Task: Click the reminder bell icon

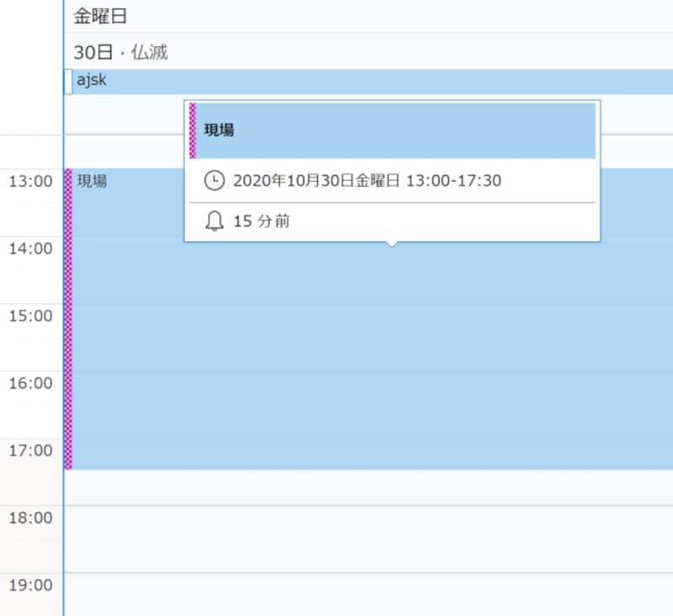Action: [x=213, y=220]
